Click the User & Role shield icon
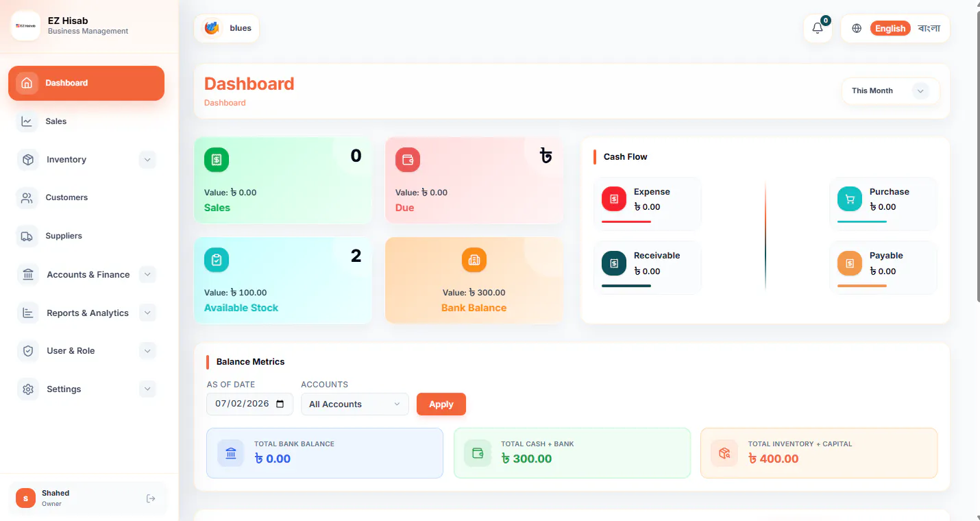The height and width of the screenshot is (521, 980). [28, 351]
